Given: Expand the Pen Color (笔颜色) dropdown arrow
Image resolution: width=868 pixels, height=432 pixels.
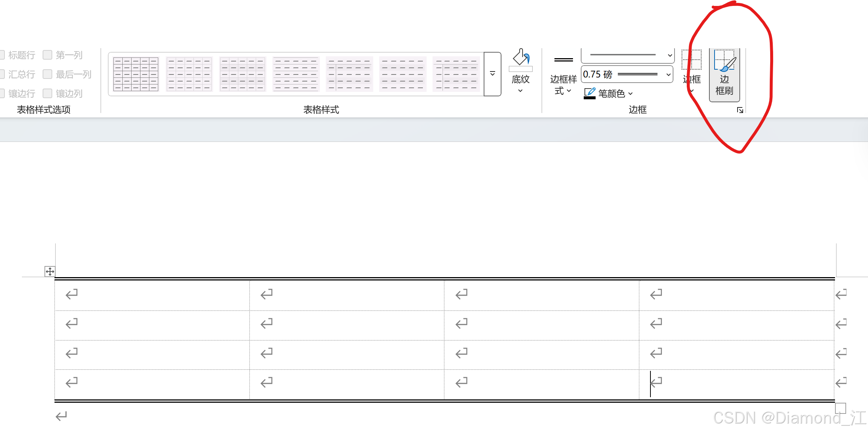Looking at the screenshot, I should click(630, 94).
